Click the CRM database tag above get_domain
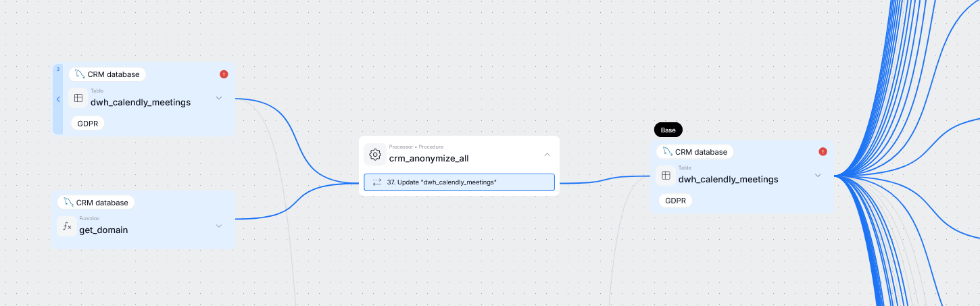The image size is (980, 306). pos(96,203)
